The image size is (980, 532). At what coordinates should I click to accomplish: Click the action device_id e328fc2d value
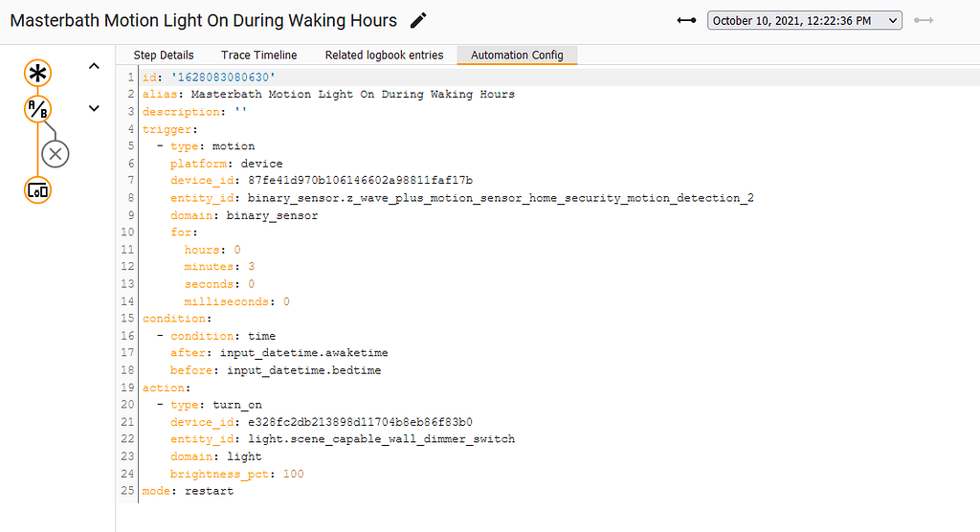360,423
